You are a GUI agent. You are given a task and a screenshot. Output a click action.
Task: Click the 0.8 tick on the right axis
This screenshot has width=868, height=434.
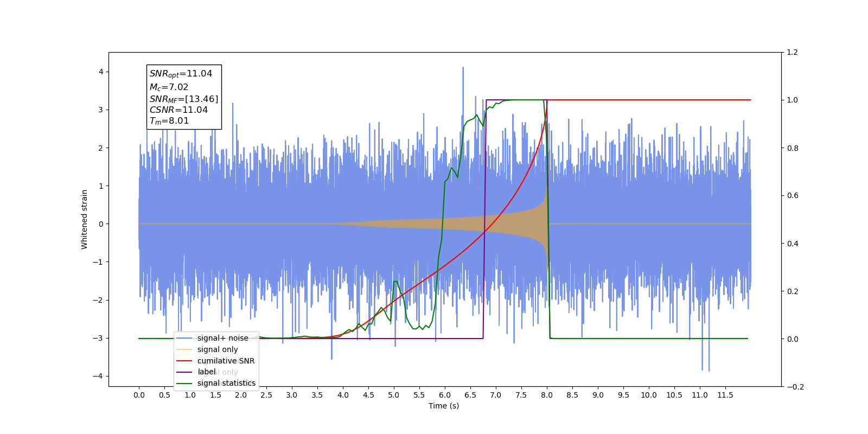(x=793, y=148)
